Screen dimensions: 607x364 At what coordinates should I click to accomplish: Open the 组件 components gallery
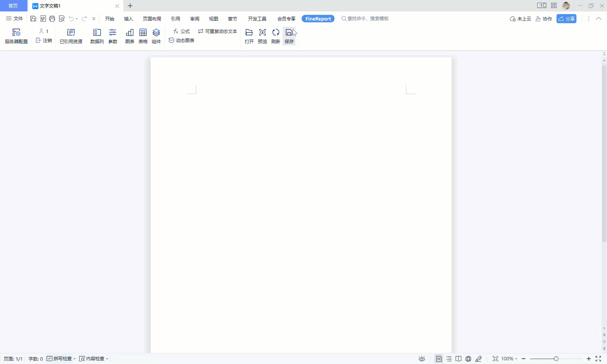[156, 36]
